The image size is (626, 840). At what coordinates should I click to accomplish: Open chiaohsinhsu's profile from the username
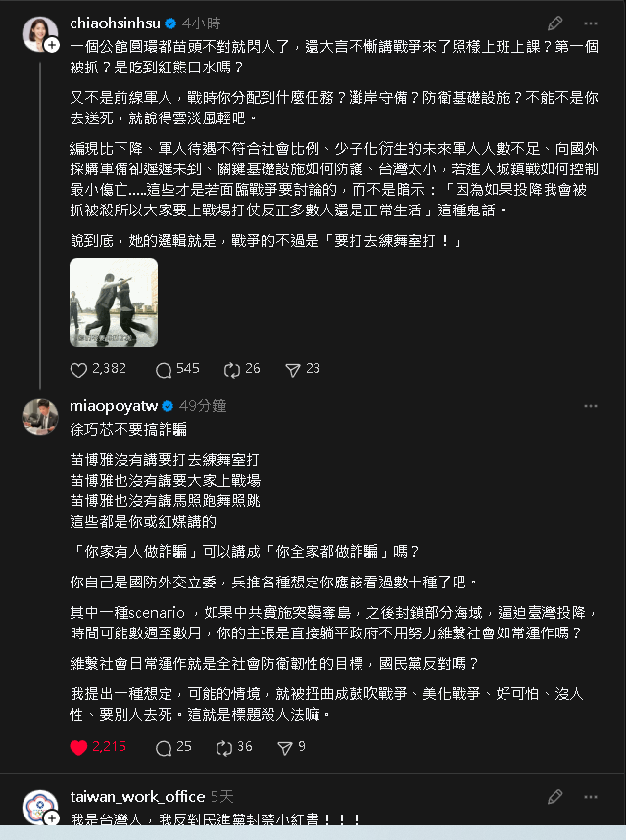pyautogui.click(x=116, y=23)
